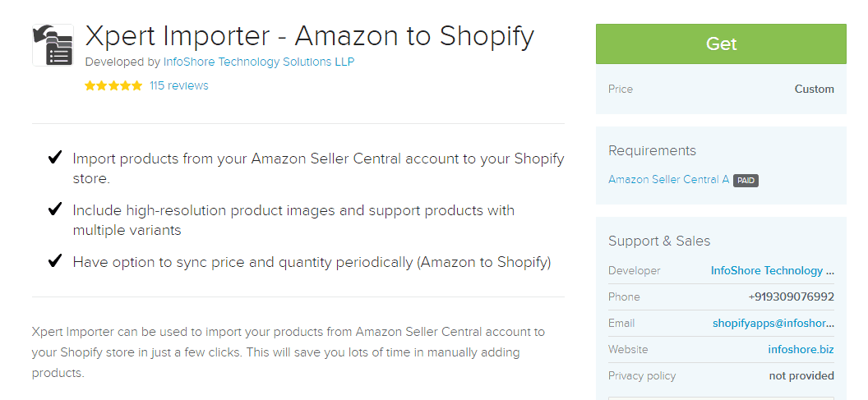Visit the infoshore.biz website link
Viewport: 868px width, 400px height.
[x=801, y=349]
